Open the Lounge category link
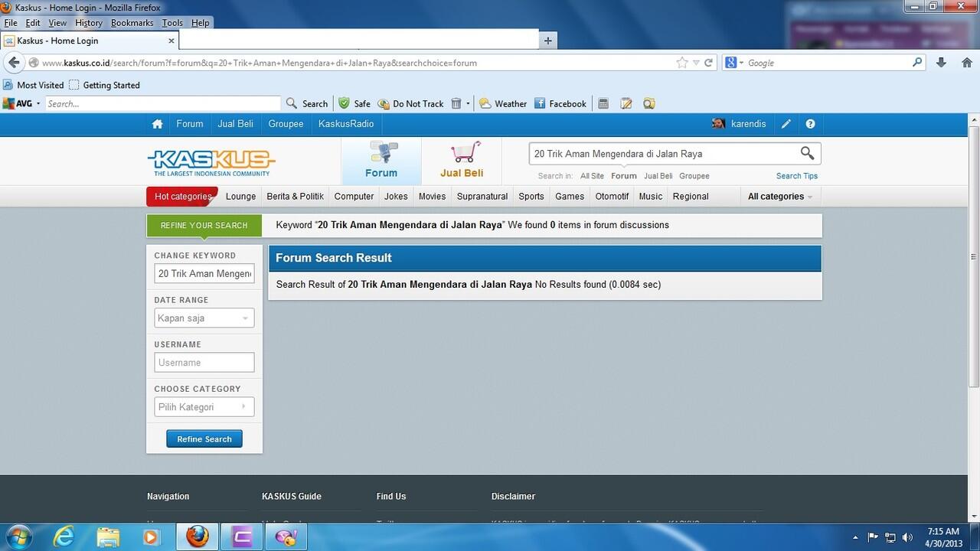Viewport: 980px width, 551px height. (240, 197)
